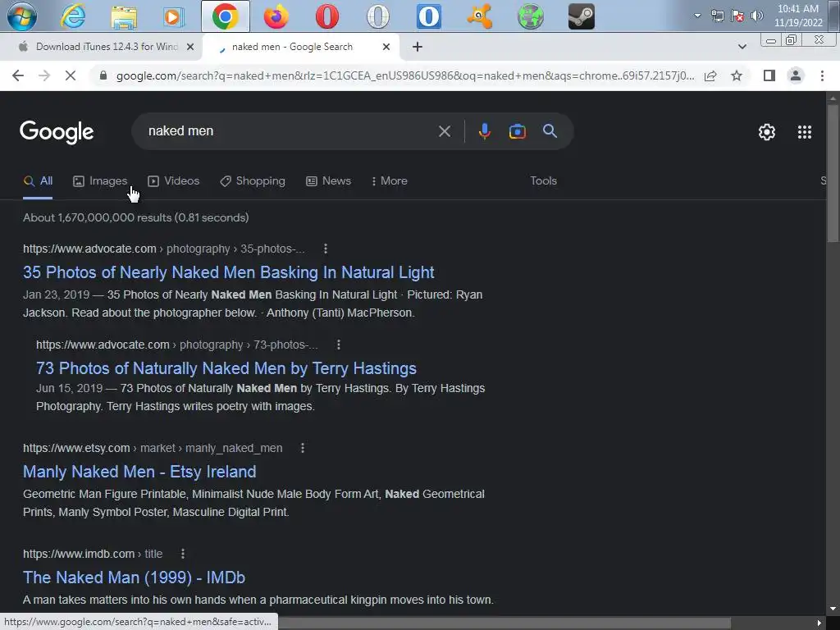View site info via lock icon
840x630 pixels.
[x=103, y=75]
